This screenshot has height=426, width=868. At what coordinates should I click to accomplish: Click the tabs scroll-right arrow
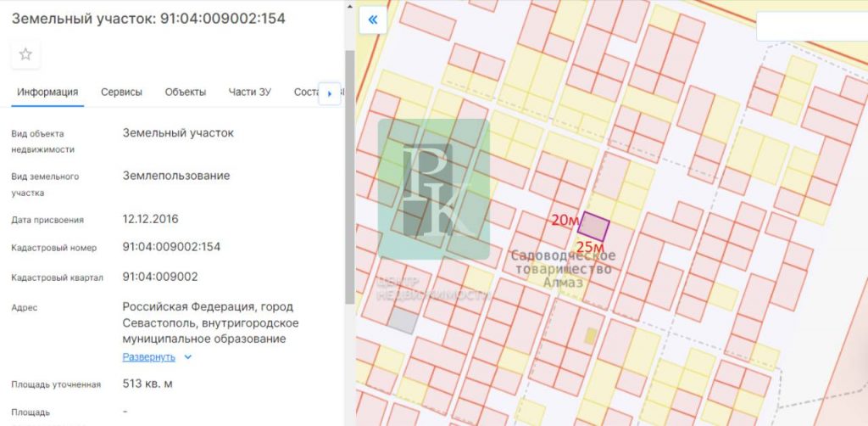[330, 93]
